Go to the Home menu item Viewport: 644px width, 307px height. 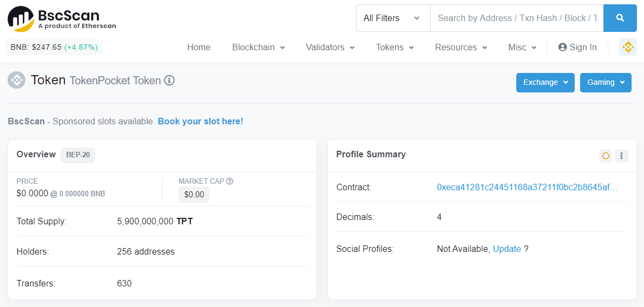coord(199,47)
